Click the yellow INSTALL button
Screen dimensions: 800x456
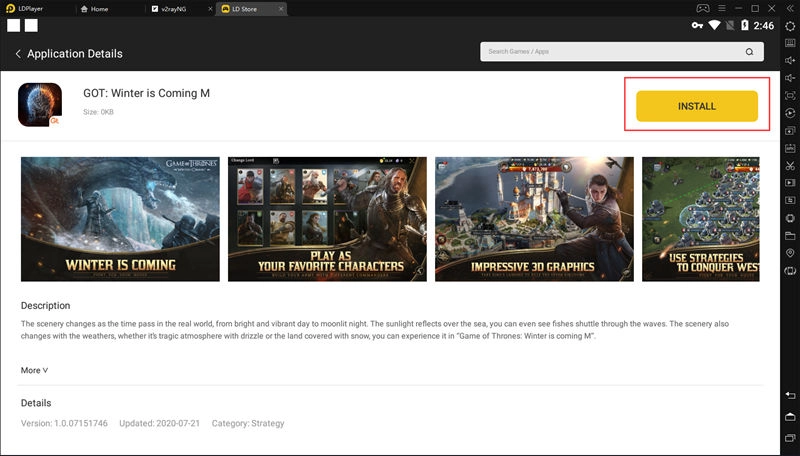(x=697, y=106)
